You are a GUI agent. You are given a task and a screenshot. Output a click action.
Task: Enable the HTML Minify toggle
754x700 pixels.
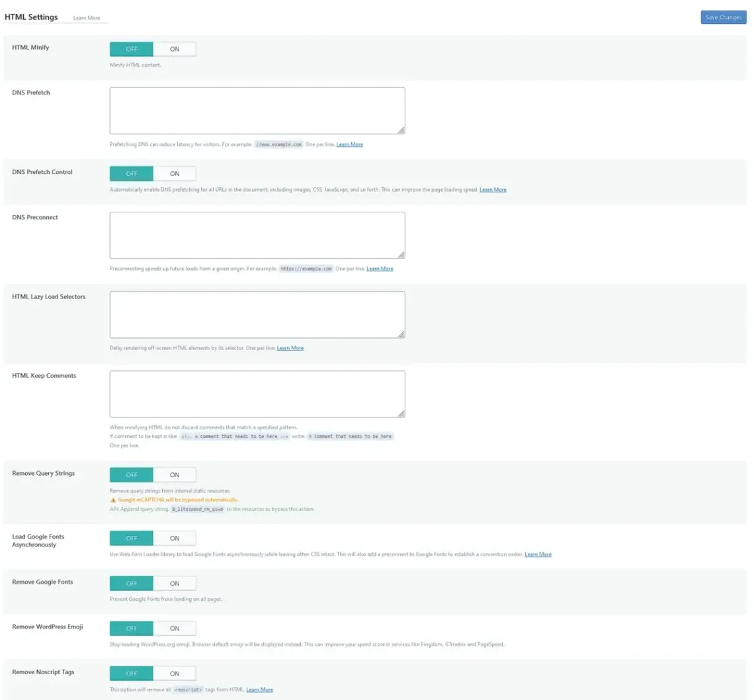[175, 48]
